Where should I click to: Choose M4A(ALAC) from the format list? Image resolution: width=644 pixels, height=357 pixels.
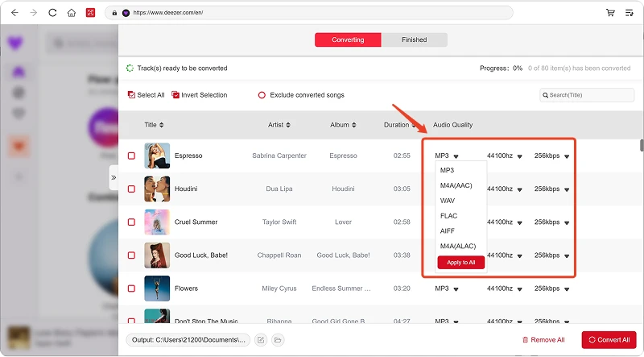(458, 247)
